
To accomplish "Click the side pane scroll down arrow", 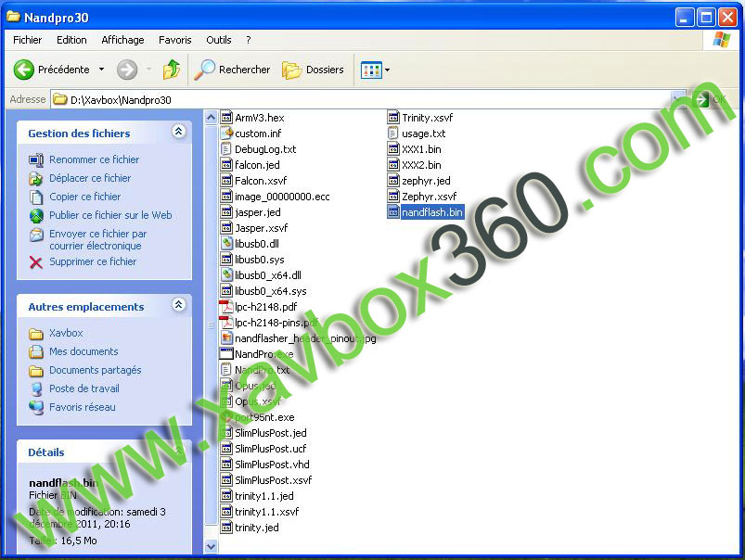I will pyautogui.click(x=211, y=547).
